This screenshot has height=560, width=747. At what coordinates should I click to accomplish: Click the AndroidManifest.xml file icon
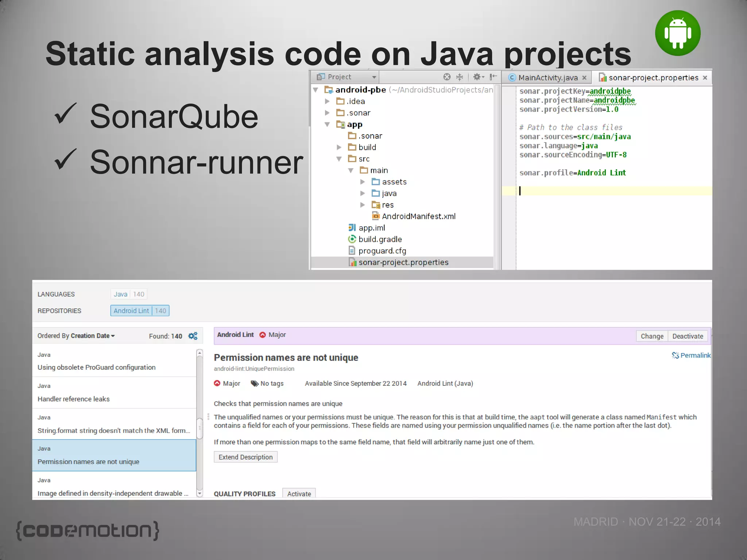pyautogui.click(x=376, y=216)
